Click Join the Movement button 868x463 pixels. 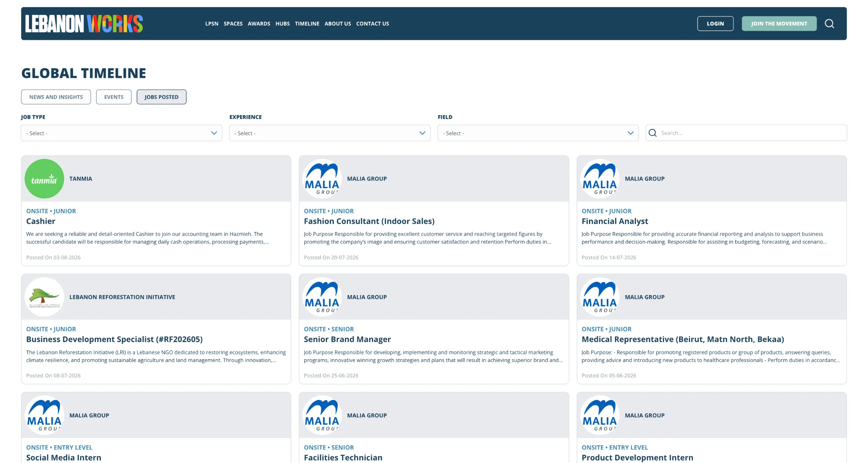pos(779,24)
